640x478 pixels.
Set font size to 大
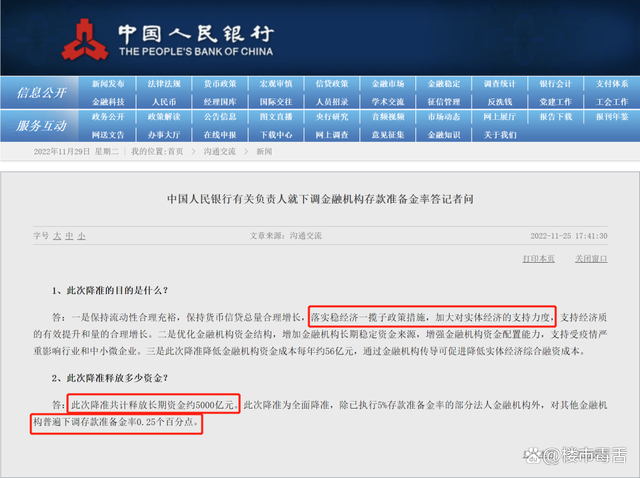56,236
